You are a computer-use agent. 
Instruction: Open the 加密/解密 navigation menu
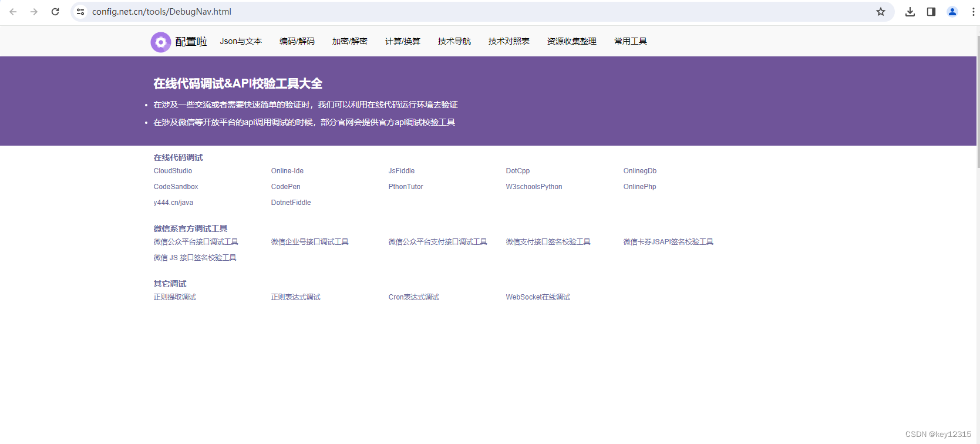(x=350, y=41)
